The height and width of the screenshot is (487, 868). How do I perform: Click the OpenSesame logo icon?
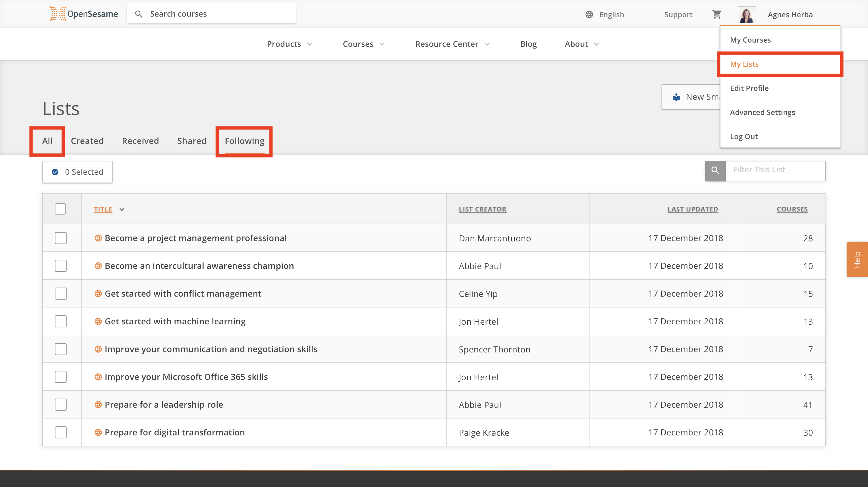(x=58, y=14)
